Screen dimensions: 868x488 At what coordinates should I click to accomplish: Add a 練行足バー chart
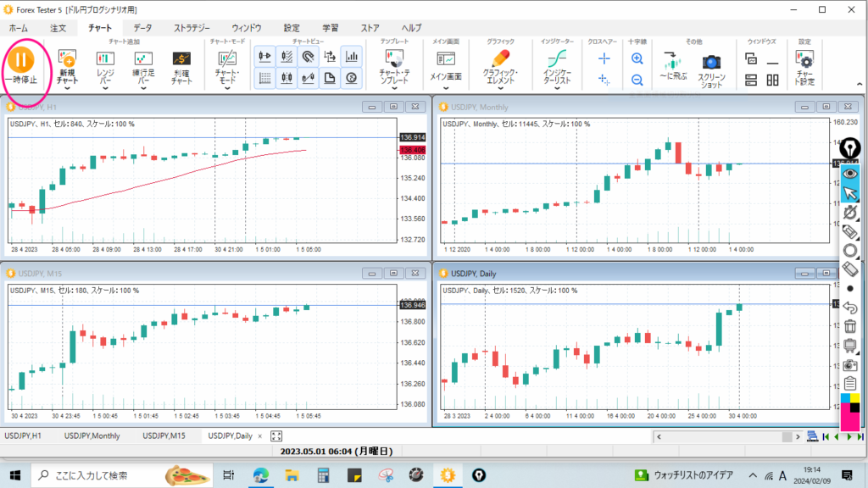tap(143, 67)
